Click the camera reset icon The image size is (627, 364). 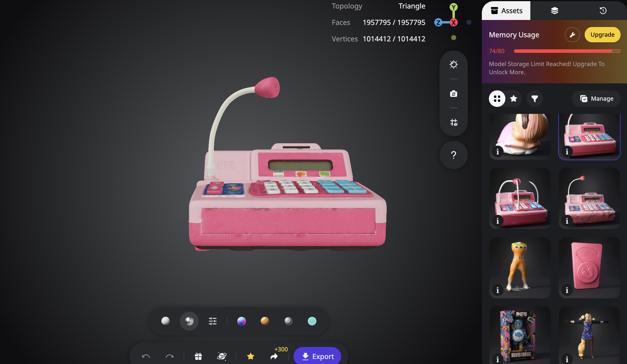(x=454, y=94)
